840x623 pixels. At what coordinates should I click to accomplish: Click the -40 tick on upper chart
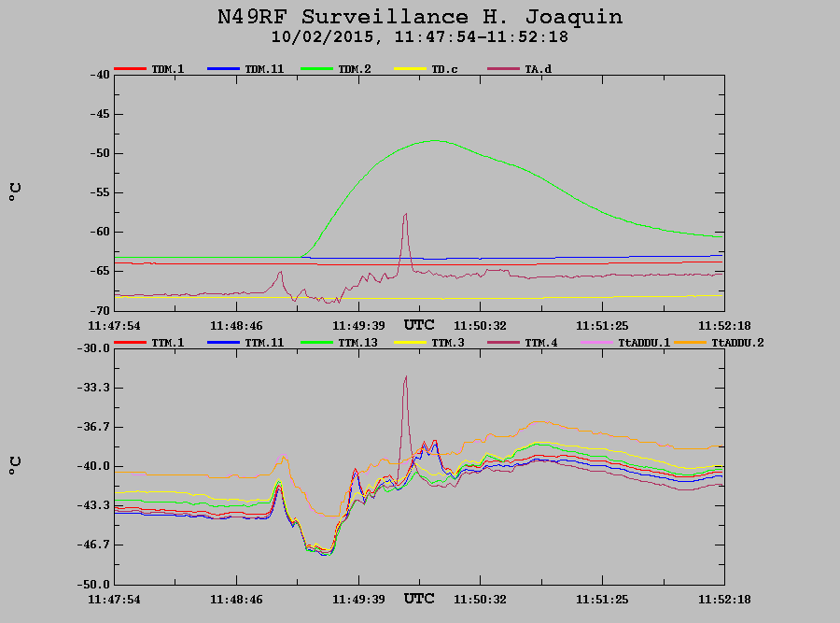99,75
